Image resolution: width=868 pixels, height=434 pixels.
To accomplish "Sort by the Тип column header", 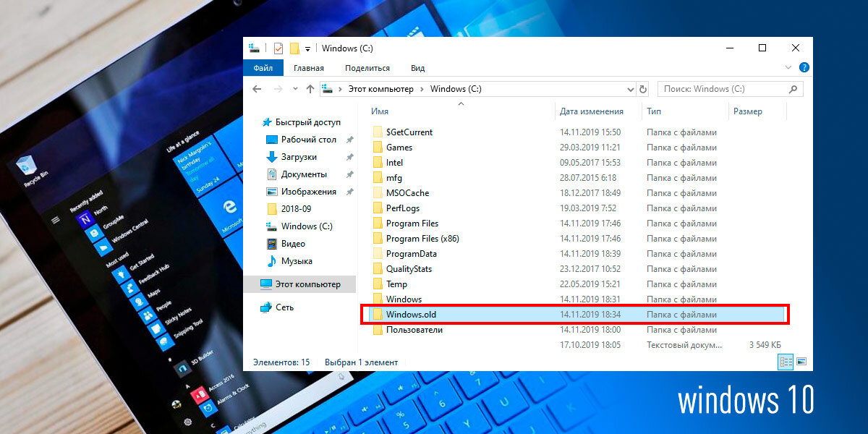I will point(654,111).
